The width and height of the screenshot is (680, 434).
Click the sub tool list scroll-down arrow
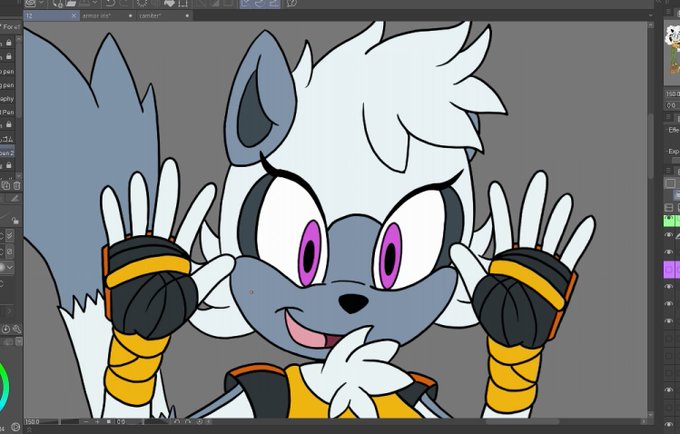[x=19, y=176]
